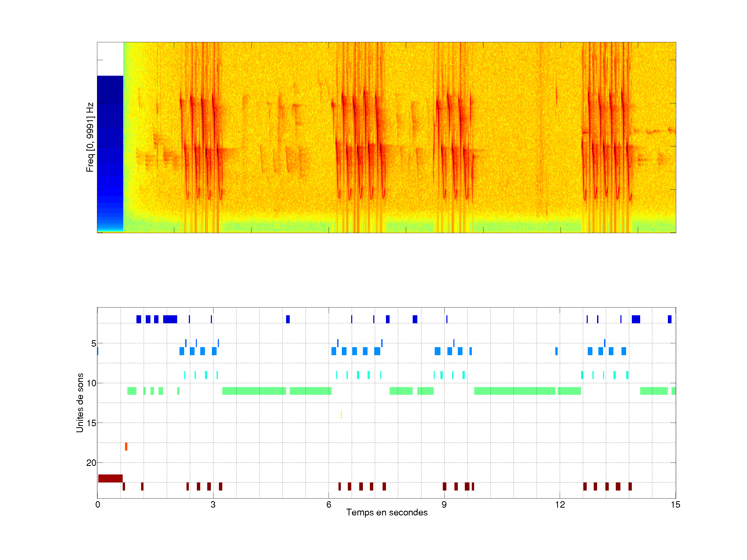Click the x-axis tick label '15'
The width and height of the screenshot is (747, 560).
tap(675, 505)
